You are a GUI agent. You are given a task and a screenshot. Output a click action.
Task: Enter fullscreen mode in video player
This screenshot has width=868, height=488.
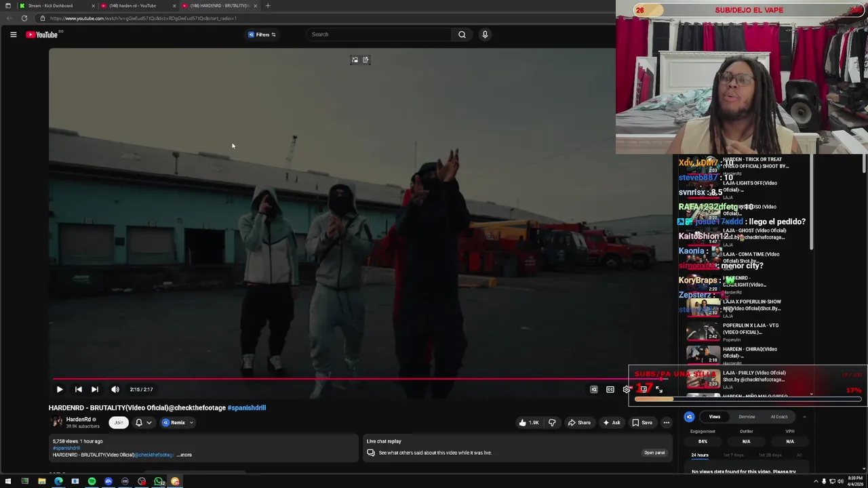pos(659,390)
